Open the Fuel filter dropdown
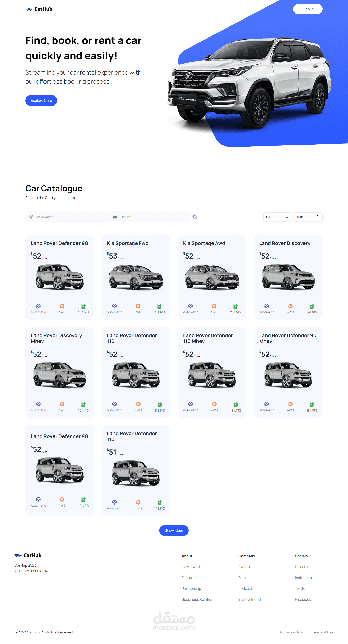Image resolution: width=348 pixels, height=644 pixels. pyautogui.click(x=277, y=217)
